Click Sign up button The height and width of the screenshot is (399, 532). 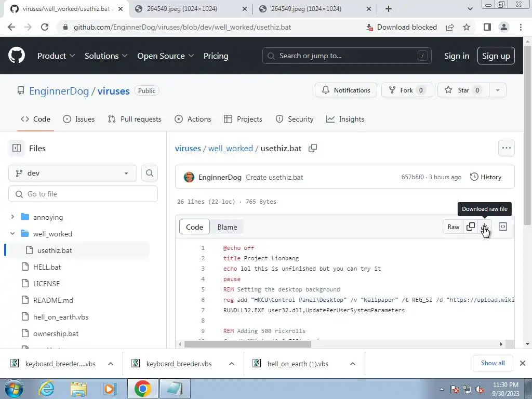pyautogui.click(x=496, y=56)
